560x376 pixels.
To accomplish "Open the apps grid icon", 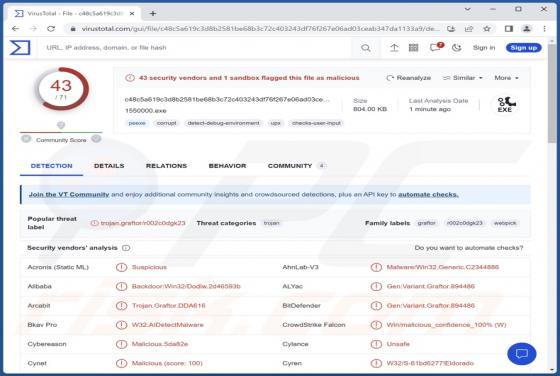I will 413,48.
